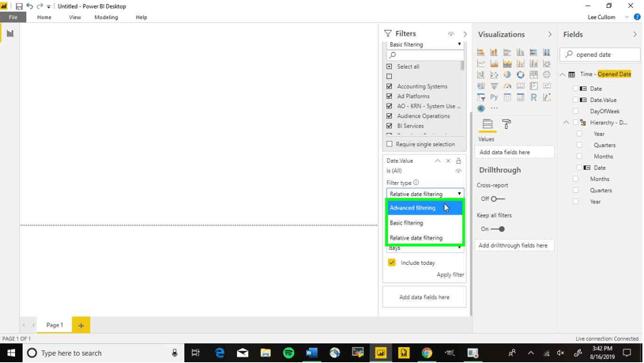Select the Matrix visualization
Image resolution: width=644 pixels, height=363 pixels.
pyautogui.click(x=521, y=97)
